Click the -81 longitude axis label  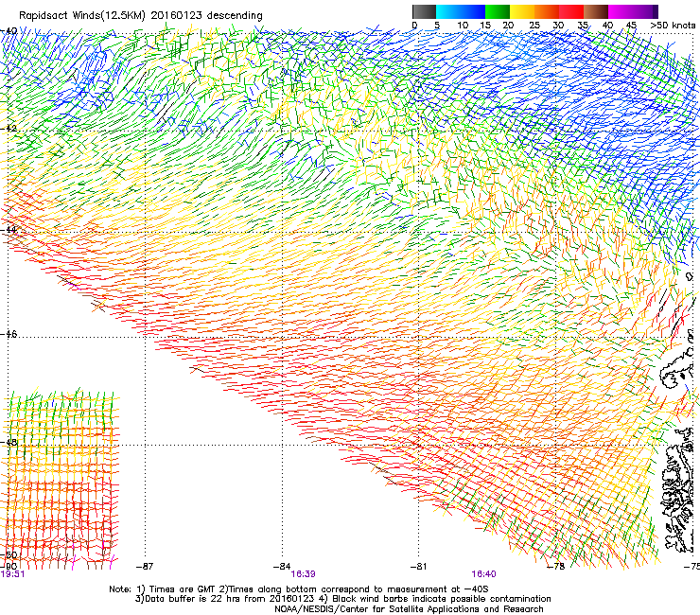point(418,567)
